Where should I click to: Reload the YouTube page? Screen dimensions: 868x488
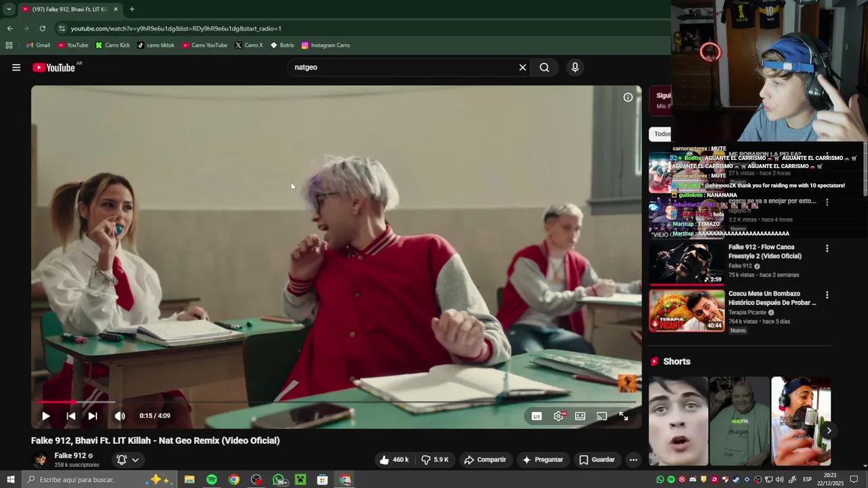pos(42,28)
